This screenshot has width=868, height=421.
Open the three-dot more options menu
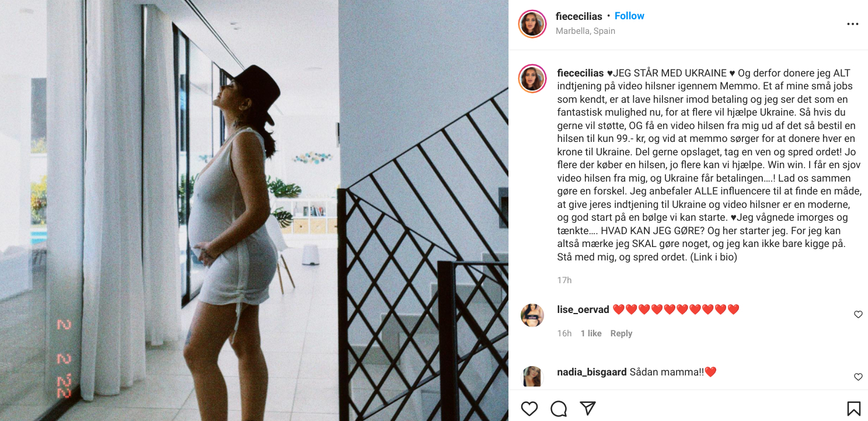[853, 24]
